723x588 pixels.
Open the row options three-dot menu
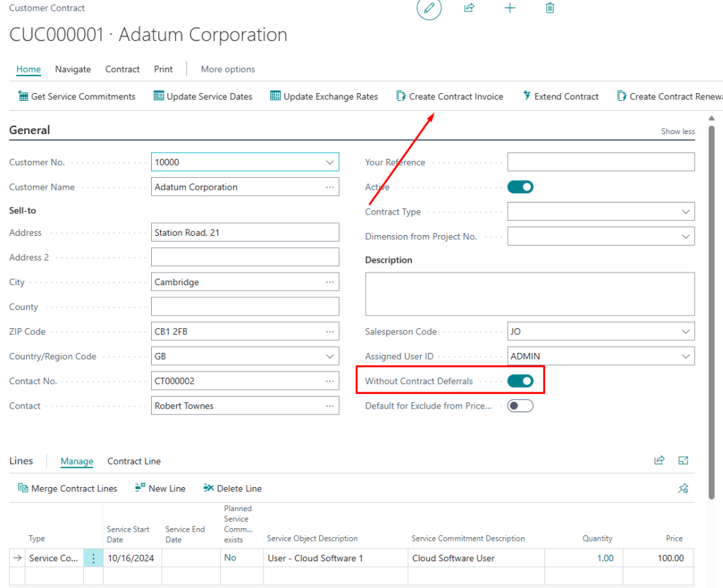coord(93,558)
